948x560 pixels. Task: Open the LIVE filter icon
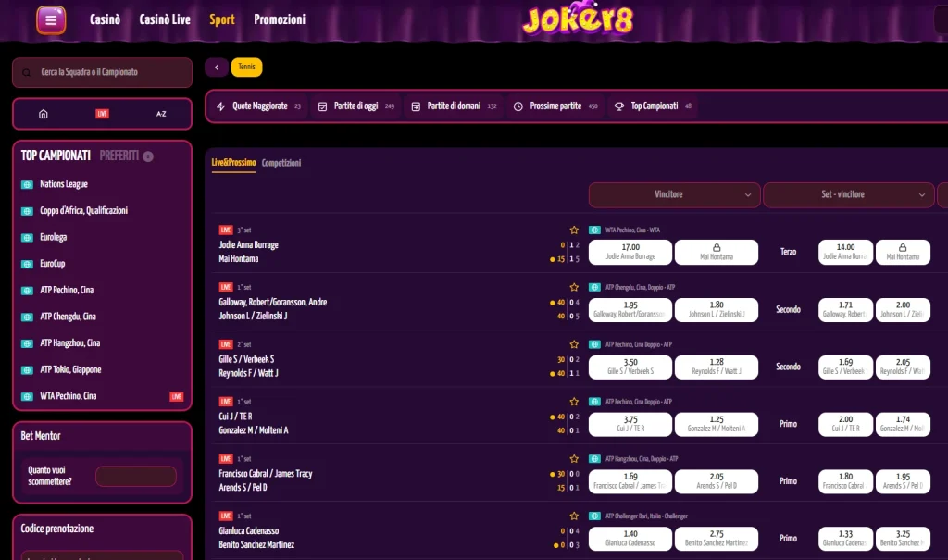[102, 114]
